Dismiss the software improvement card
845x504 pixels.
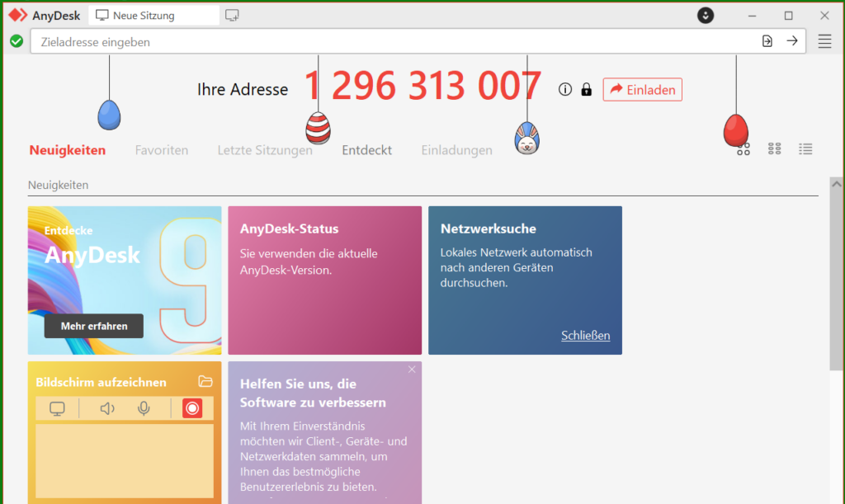click(412, 370)
